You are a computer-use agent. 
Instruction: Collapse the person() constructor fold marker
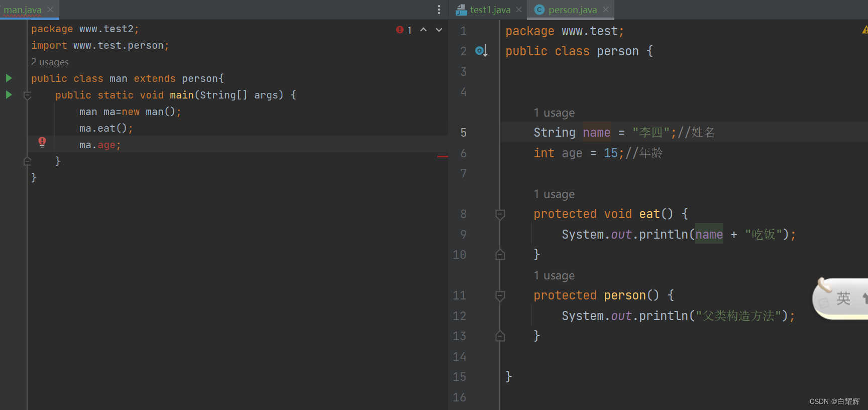pos(500,296)
